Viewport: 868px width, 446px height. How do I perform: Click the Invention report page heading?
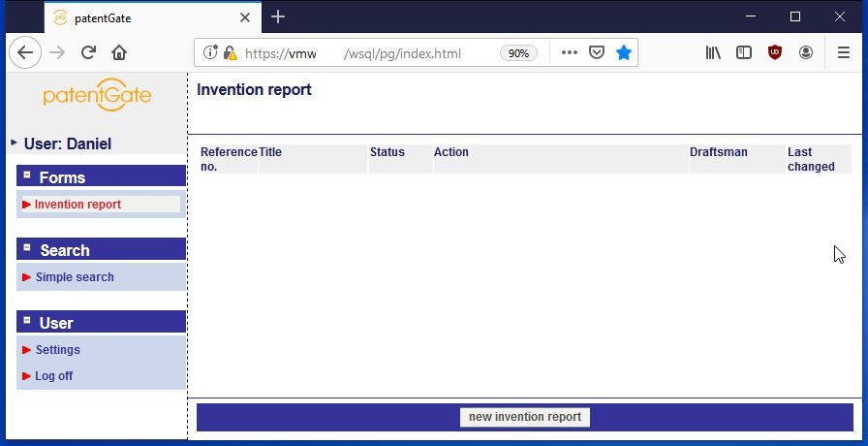coord(254,90)
